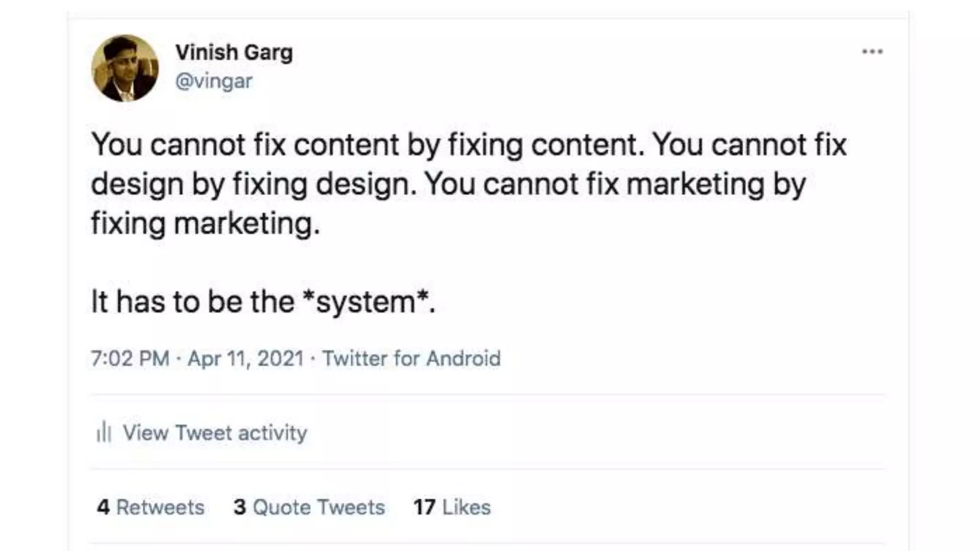Click the tweet text starting 'You cannot fix content'
This screenshot has height=551, width=980.
point(469,184)
